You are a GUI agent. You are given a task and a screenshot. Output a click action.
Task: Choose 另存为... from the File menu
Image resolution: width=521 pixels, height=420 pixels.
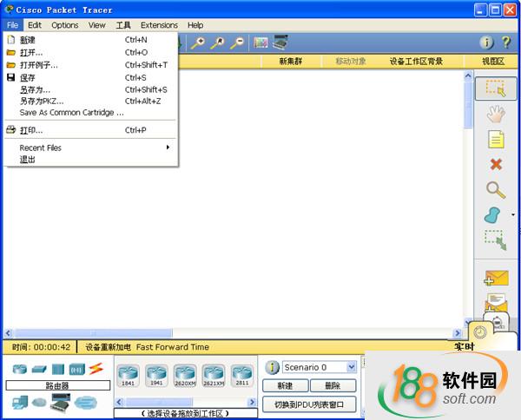pos(35,89)
